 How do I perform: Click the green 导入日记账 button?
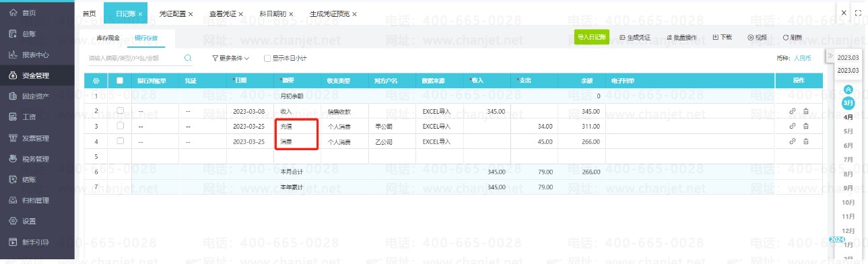coord(592,37)
